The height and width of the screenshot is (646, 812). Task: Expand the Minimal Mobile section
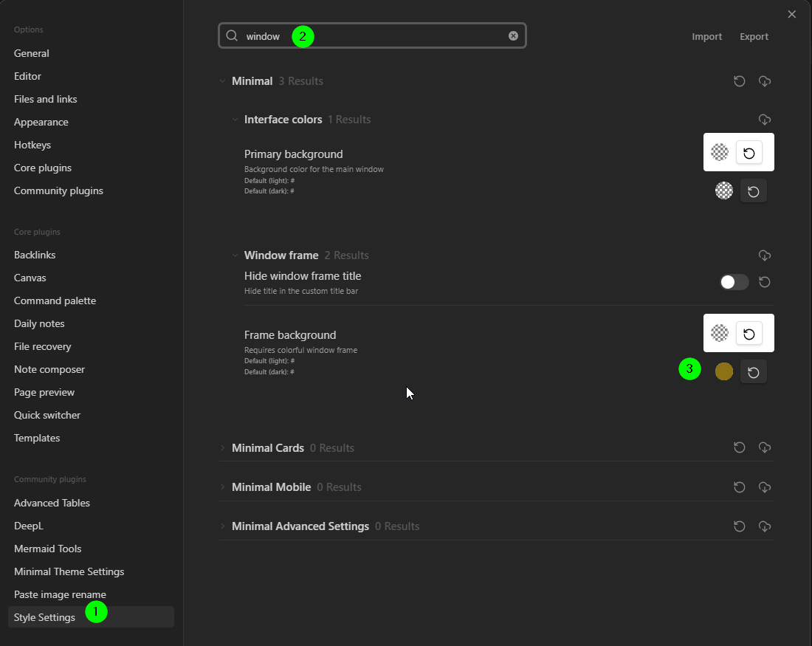[222, 487]
